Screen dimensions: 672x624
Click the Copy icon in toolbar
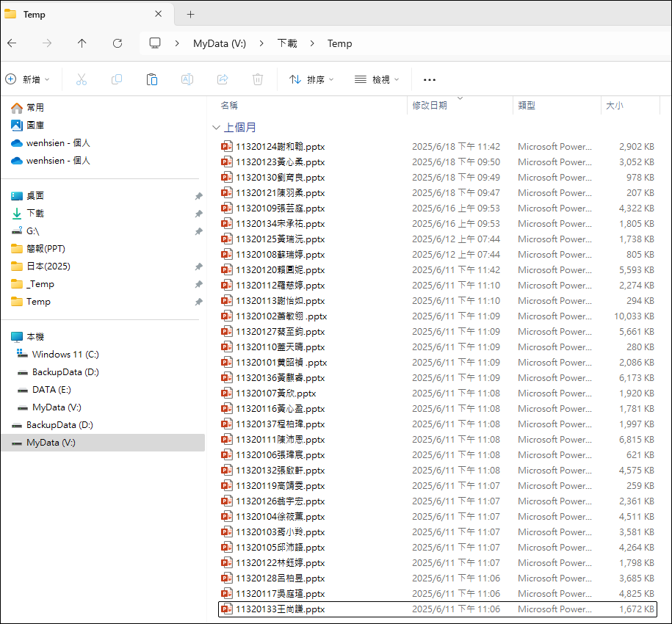117,79
